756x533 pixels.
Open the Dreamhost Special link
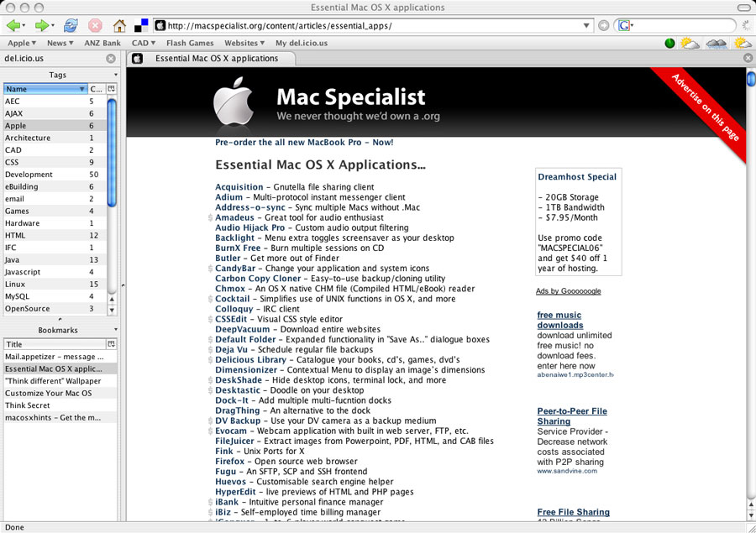coord(577,177)
